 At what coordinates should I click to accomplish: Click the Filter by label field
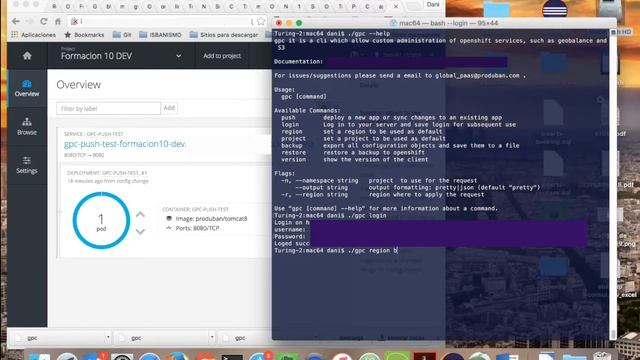[108, 109]
